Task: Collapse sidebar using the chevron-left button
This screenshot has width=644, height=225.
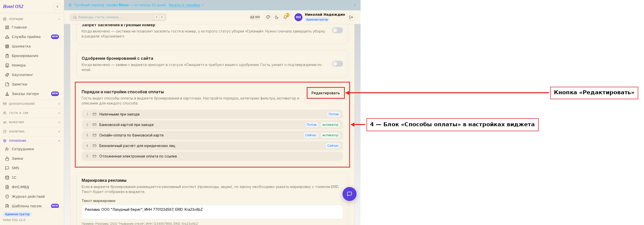Action: coord(57,6)
